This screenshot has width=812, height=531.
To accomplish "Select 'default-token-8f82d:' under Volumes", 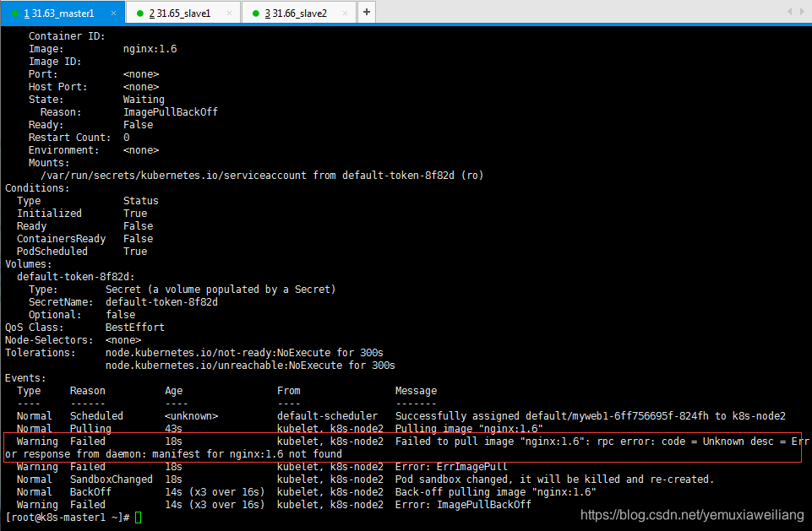I will click(75, 277).
